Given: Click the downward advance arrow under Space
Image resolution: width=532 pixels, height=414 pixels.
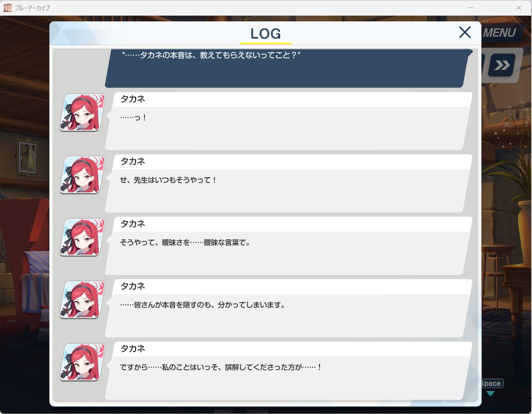Looking at the screenshot, I should [x=490, y=393].
